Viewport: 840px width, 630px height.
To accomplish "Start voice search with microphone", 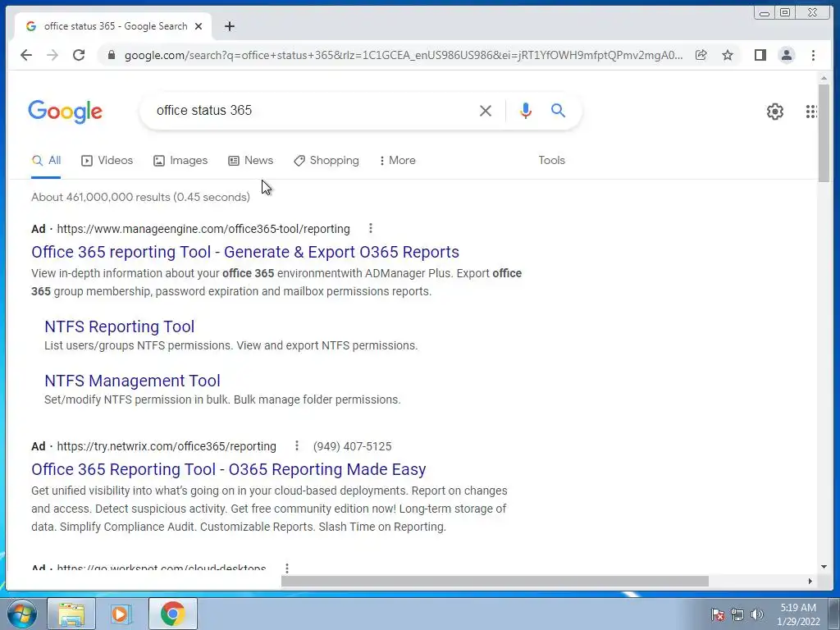I will coord(526,111).
